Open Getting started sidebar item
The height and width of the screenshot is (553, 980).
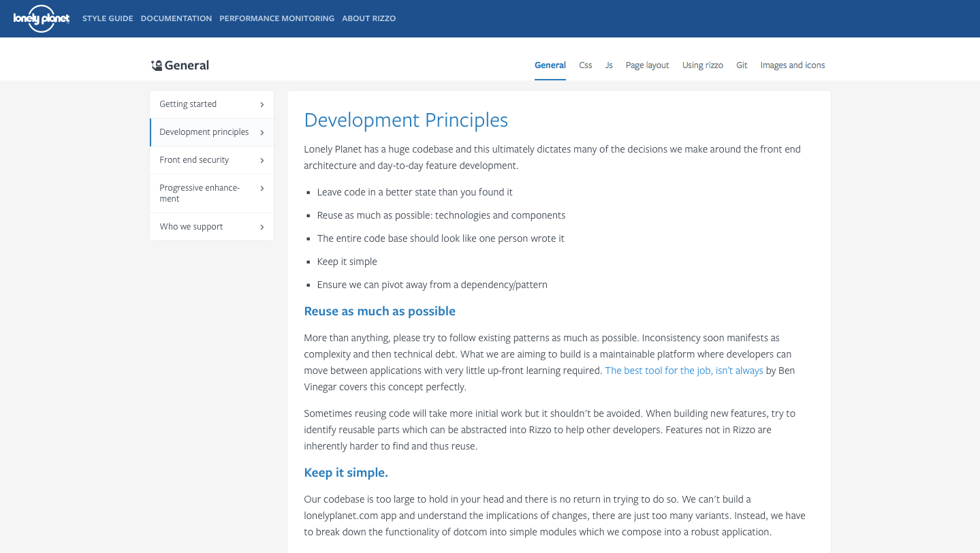click(212, 104)
